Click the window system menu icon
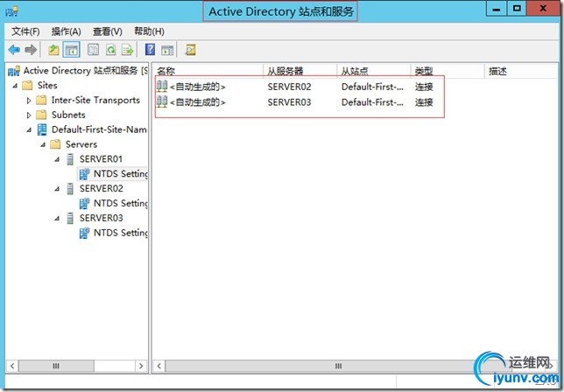564x392 pixels. (x=12, y=11)
